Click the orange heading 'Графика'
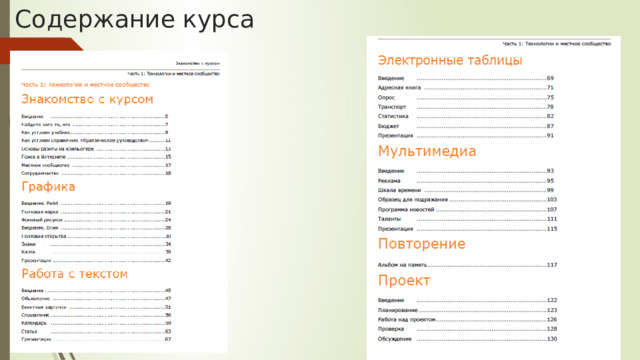Image resolution: width=640 pixels, height=360 pixels. pos(48,187)
